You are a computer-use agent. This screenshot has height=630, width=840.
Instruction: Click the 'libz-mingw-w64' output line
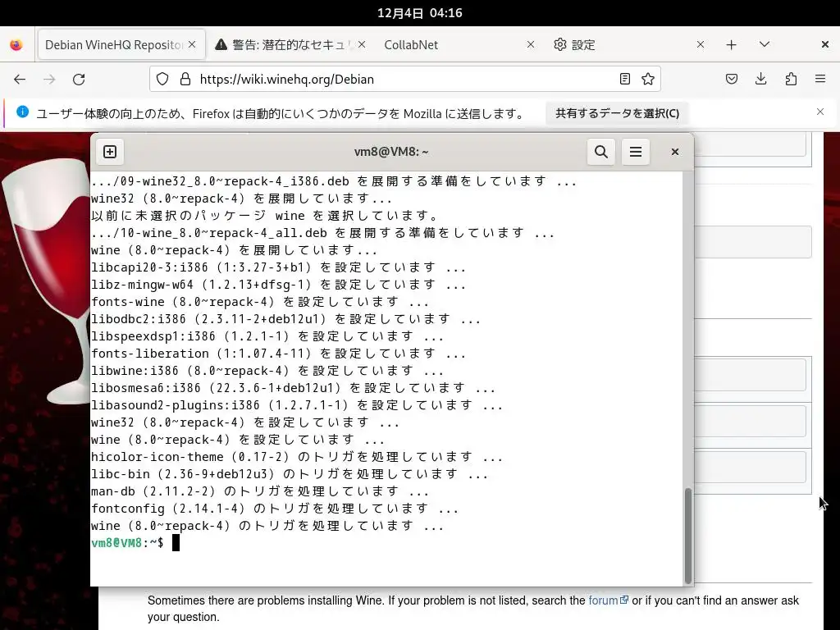(279, 285)
